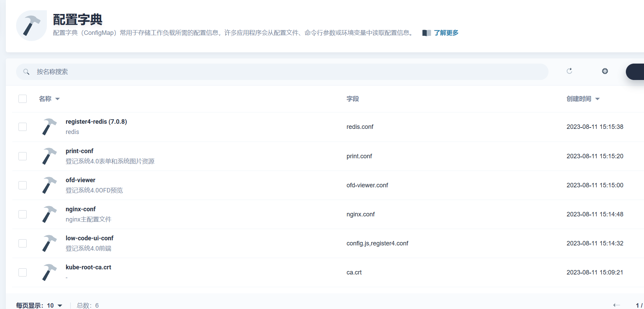This screenshot has height=309, width=644.
Task: Click hammer icon of ofd-viewer row
Action: [x=49, y=185]
